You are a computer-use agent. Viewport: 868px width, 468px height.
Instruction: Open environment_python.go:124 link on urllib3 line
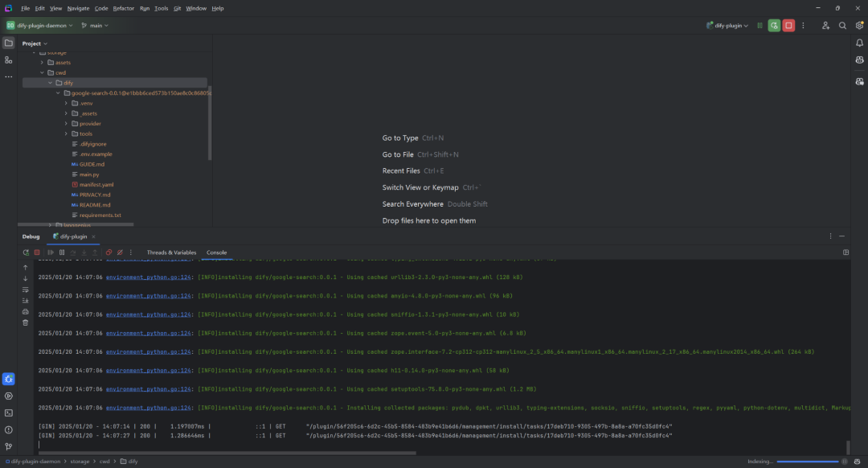click(x=149, y=277)
